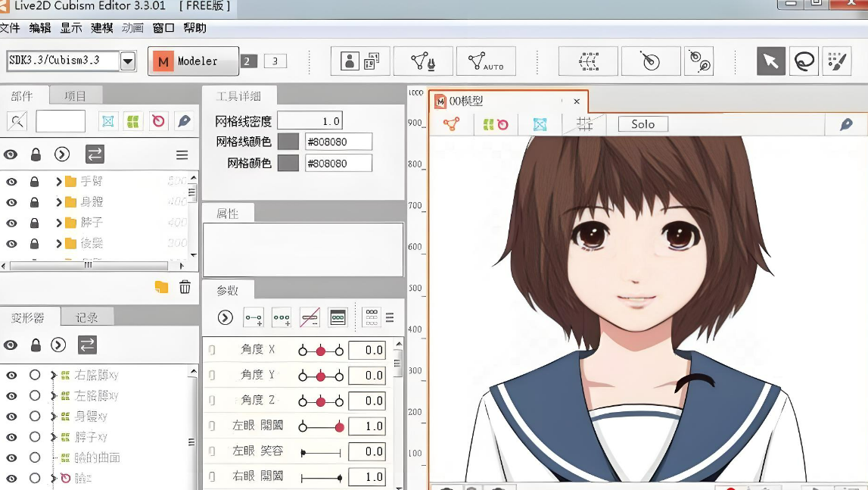Click the Modeler mode button
Viewport: 868px width, 490px height.
coord(193,61)
